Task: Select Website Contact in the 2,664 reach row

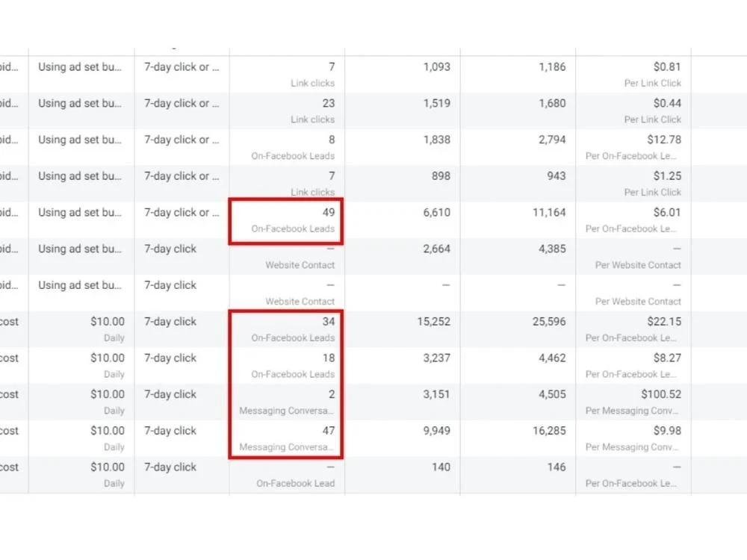Action: (x=300, y=265)
